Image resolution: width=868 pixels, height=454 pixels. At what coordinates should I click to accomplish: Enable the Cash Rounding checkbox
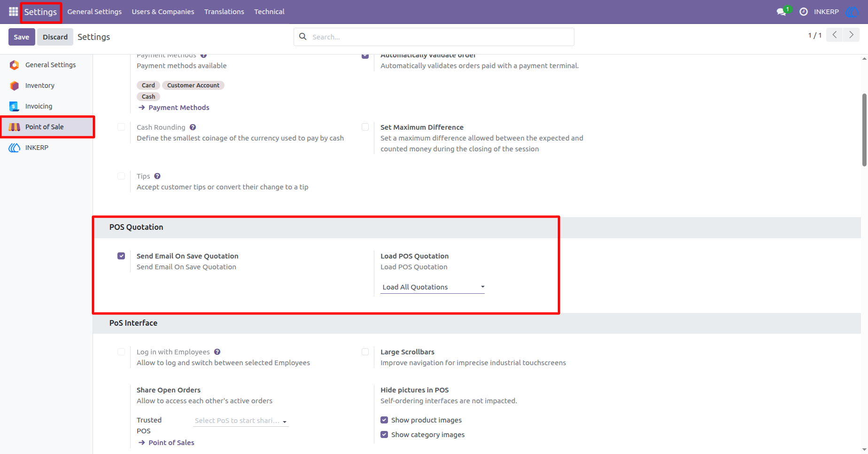pos(121,127)
